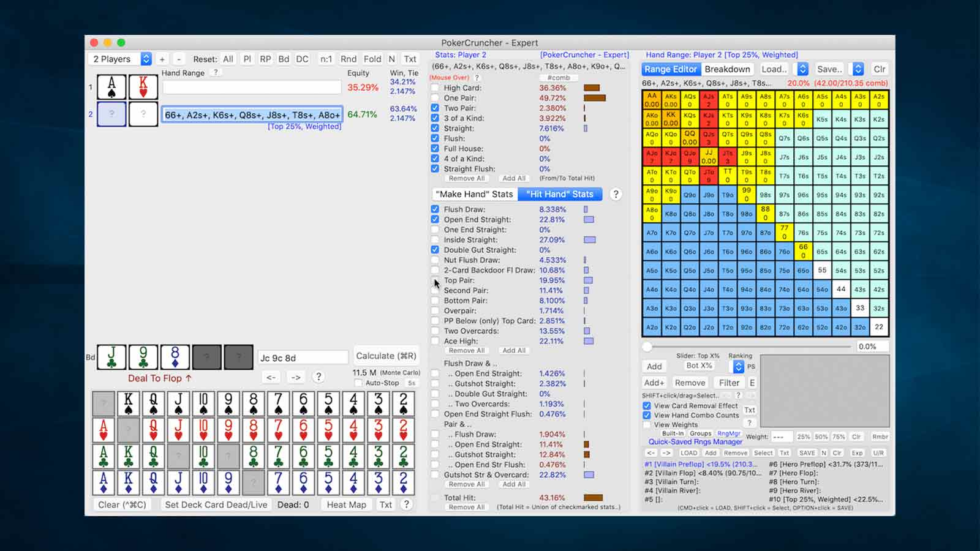Screen dimensions: 980x551
Task: Pick the 7 of hearts from the deck
Action: point(278,430)
